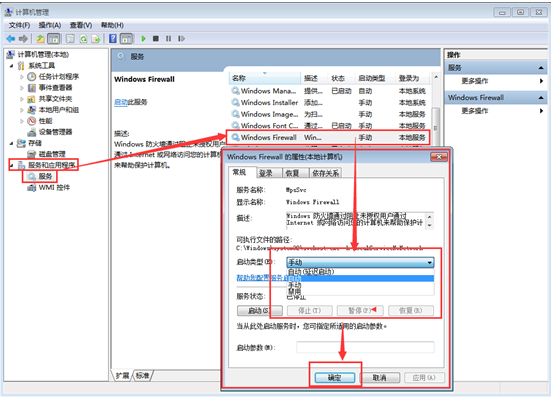Select 任务计划程序 in the tree
The image size is (551, 397).
[x=59, y=77]
